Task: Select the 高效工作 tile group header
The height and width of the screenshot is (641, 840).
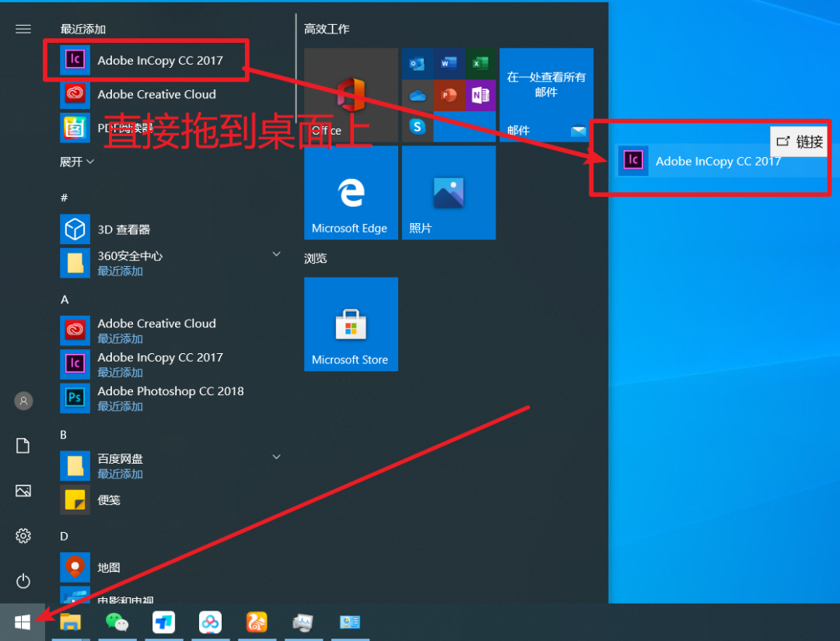Action: 327,29
